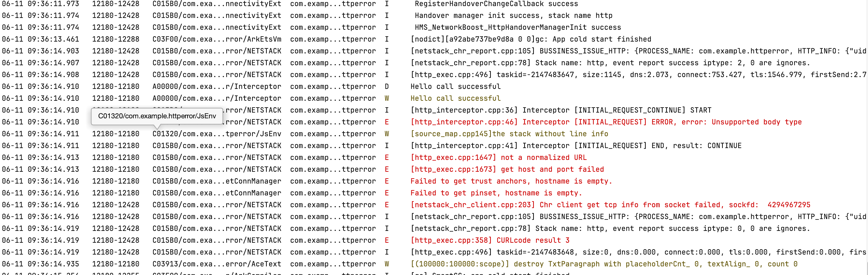This screenshot has width=868, height=275.
Task: Select the yellow 'Hello call successful' warning line
Action: pos(455,98)
